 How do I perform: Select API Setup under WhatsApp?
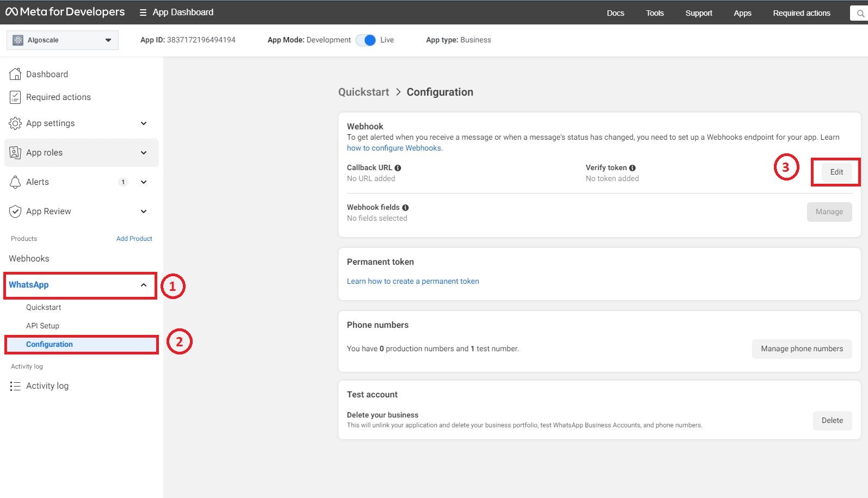click(42, 326)
